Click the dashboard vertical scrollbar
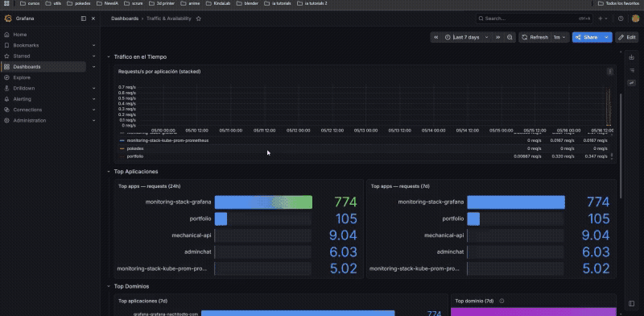The width and height of the screenshot is (644, 316). pos(621,146)
